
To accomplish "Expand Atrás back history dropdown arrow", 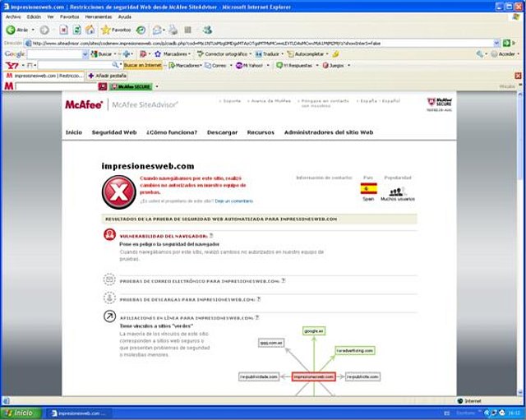I will 33,30.
